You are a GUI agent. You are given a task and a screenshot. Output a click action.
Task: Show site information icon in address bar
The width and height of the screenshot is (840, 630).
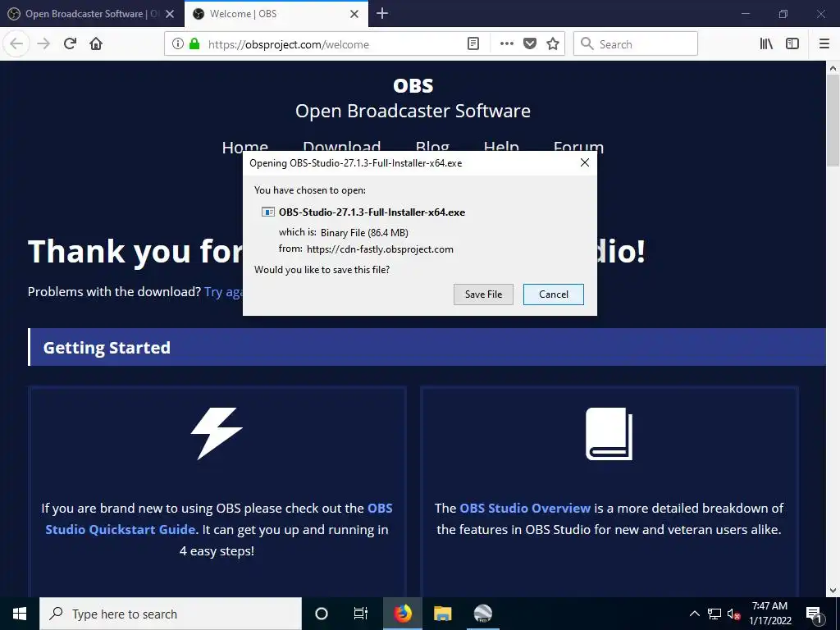178,44
